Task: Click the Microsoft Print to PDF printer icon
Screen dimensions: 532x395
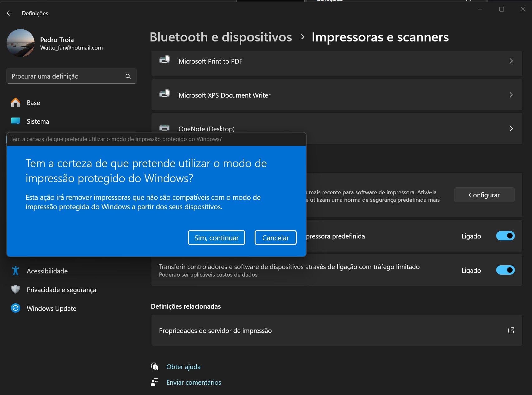Action: tap(165, 60)
